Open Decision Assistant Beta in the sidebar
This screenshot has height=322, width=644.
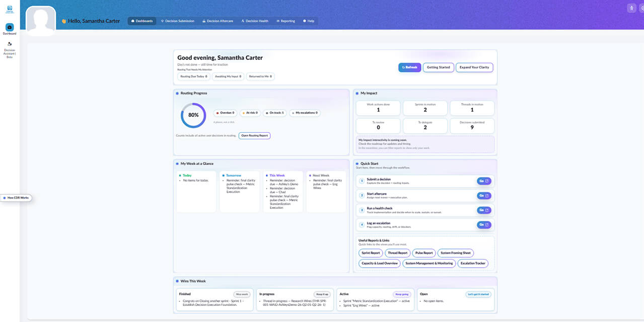pos(10,50)
